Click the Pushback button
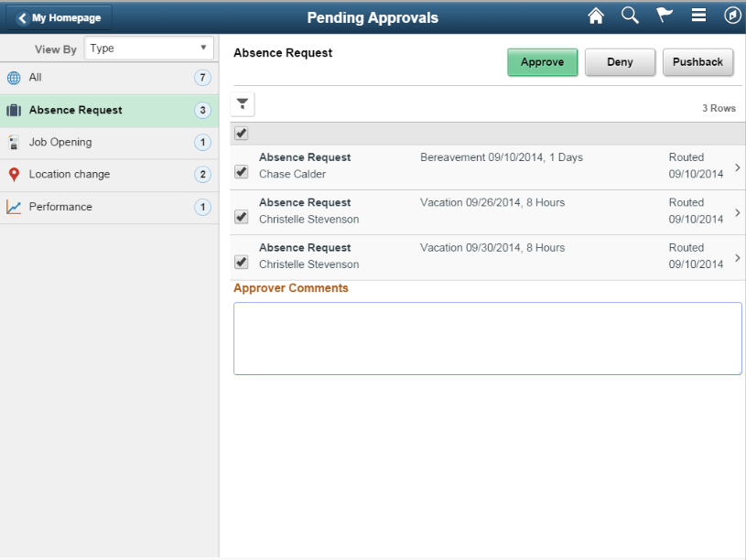Image resolution: width=746 pixels, height=560 pixels. point(697,62)
